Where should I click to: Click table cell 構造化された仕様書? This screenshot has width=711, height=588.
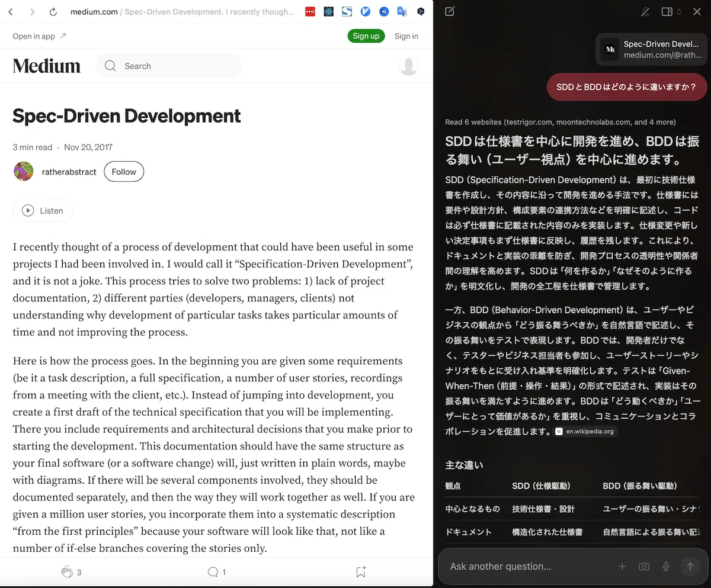click(x=547, y=532)
